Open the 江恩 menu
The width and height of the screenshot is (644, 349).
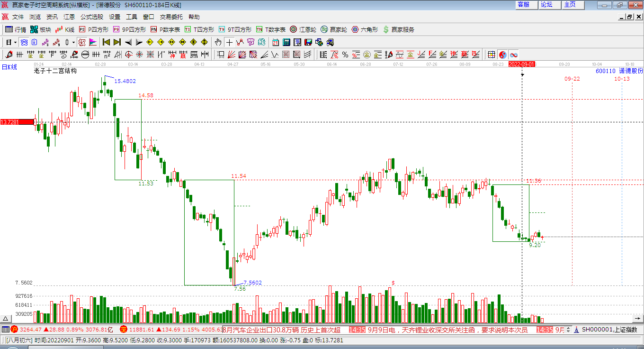69,17
